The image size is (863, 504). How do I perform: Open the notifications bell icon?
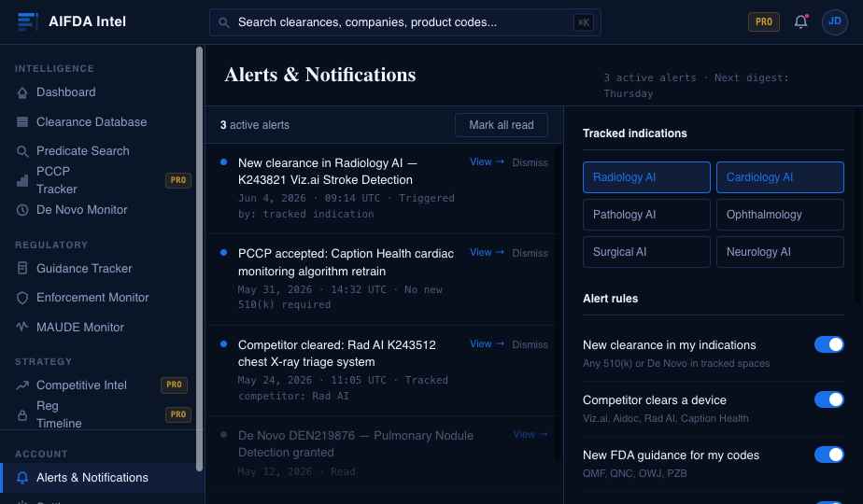click(800, 21)
